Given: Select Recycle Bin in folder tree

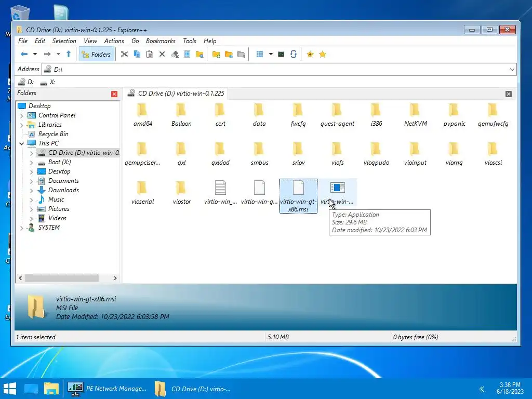Looking at the screenshot, I should click(x=54, y=134).
